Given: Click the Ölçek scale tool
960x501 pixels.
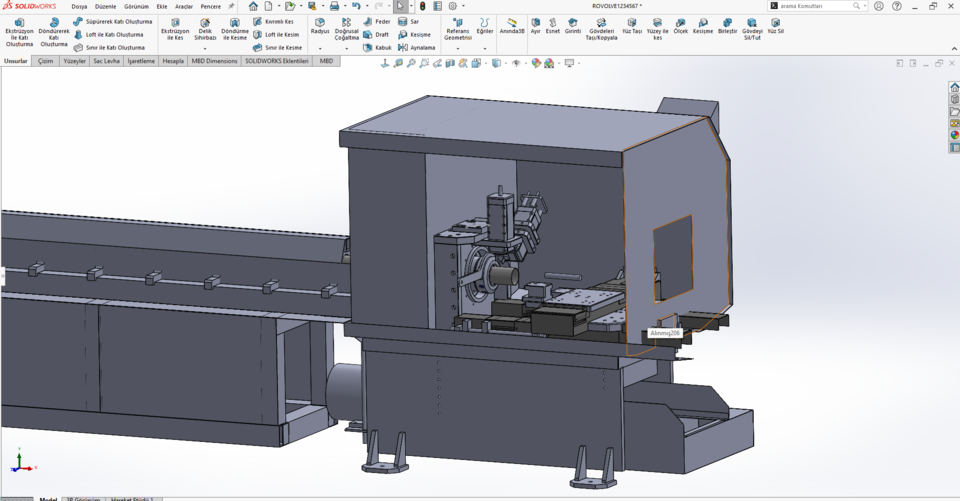Looking at the screenshot, I should [681, 26].
